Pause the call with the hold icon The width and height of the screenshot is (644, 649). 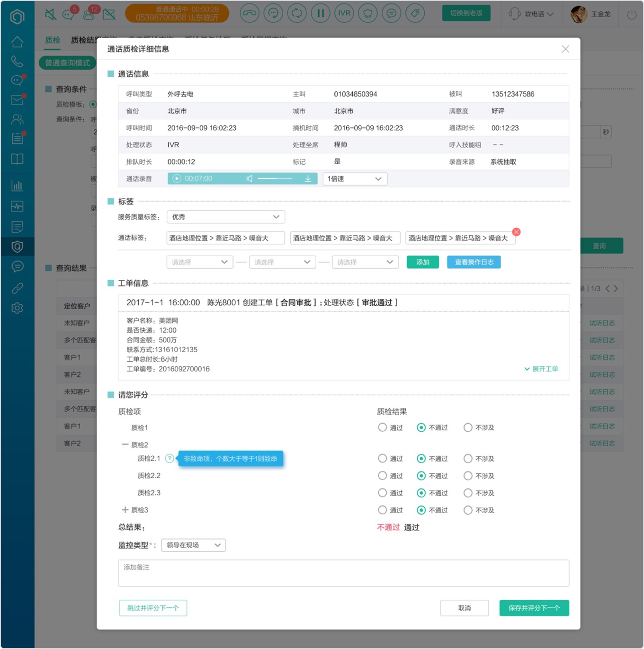point(321,13)
